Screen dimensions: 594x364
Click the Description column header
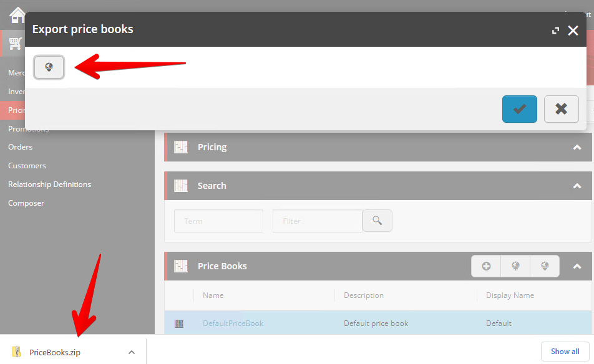click(364, 295)
